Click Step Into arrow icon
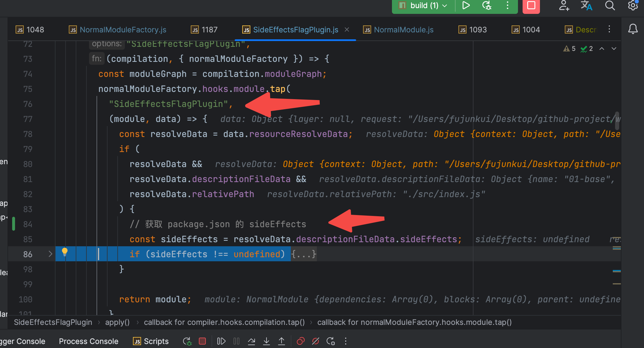The width and height of the screenshot is (644, 348). click(x=267, y=341)
